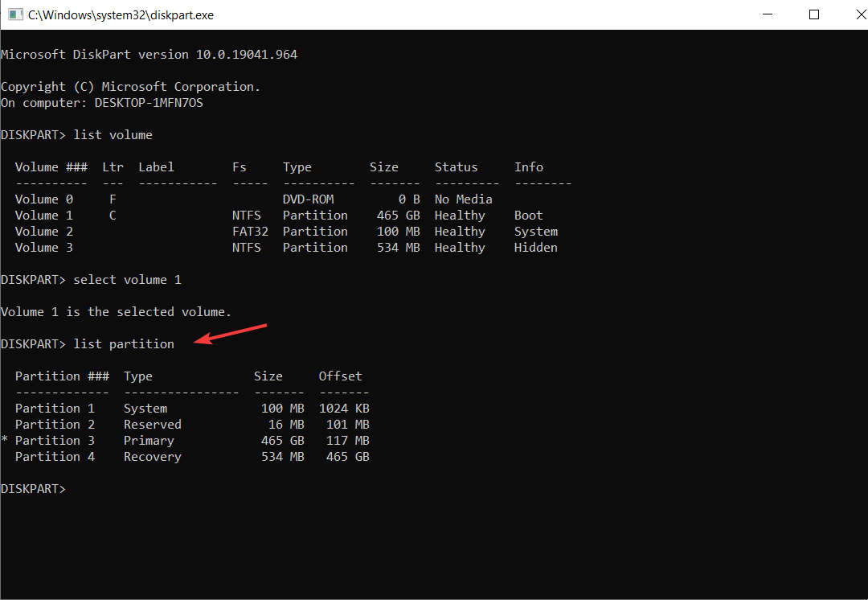Click the 'Hidden' info value

tap(536, 247)
